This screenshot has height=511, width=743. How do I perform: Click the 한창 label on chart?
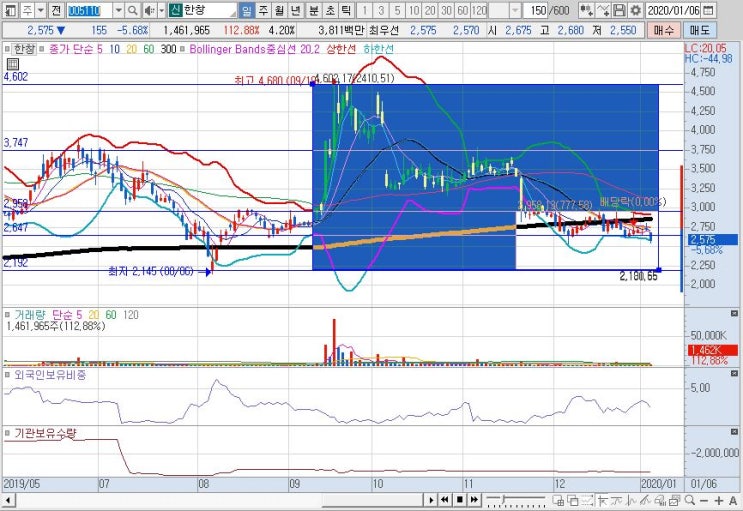24,49
